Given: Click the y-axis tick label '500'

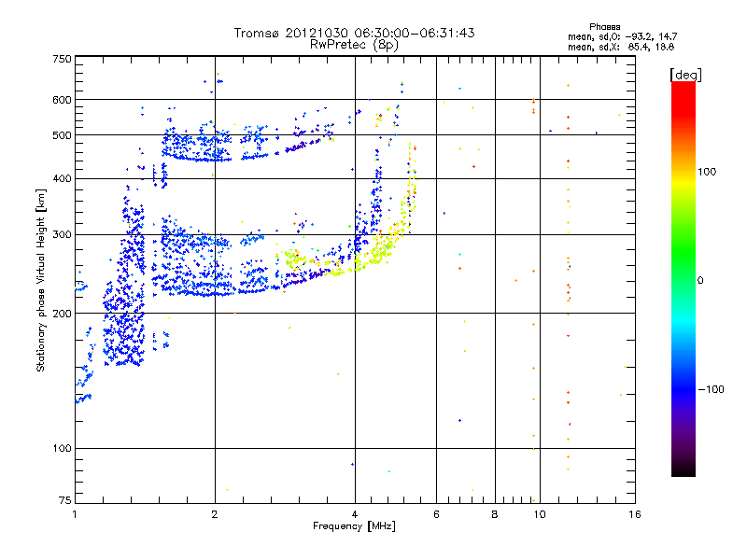Looking at the screenshot, I should tap(62, 135).
